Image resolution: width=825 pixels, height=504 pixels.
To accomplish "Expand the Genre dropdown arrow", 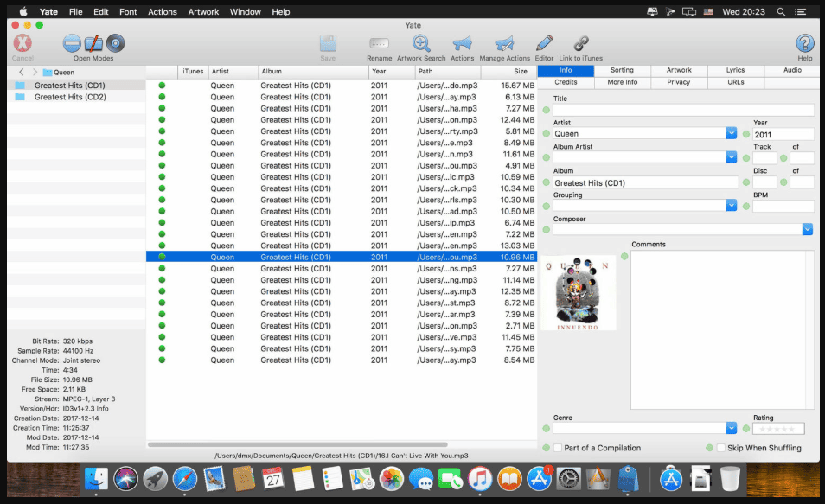I will pos(732,428).
